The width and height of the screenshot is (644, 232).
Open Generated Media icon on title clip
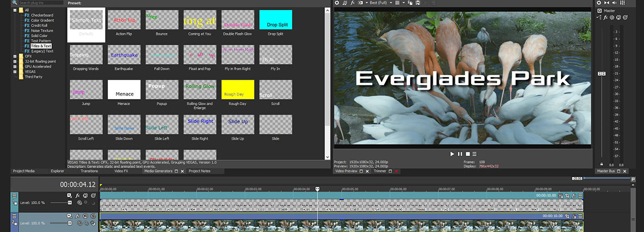tap(560, 196)
